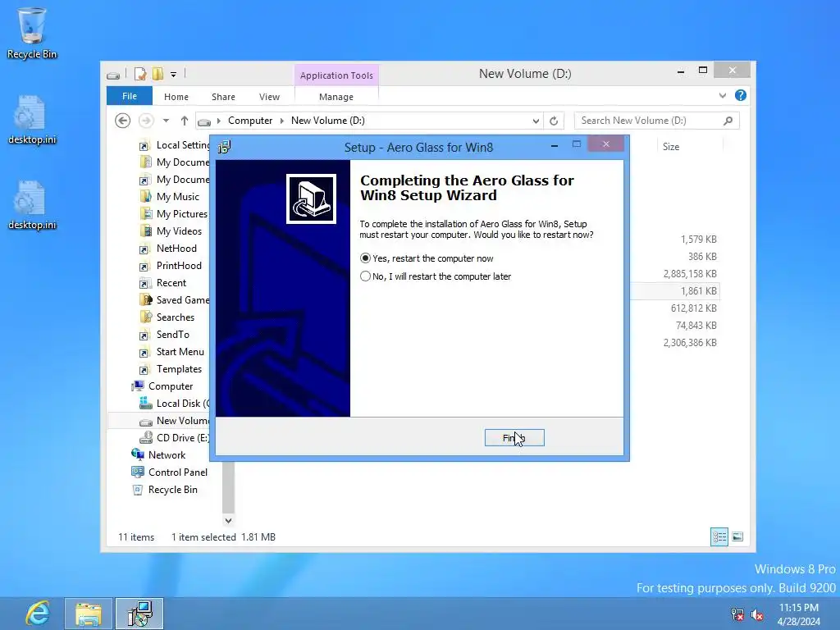This screenshot has width=840, height=630.
Task: Click New Volume (D:) breadcrumb segment
Action: [328, 121]
